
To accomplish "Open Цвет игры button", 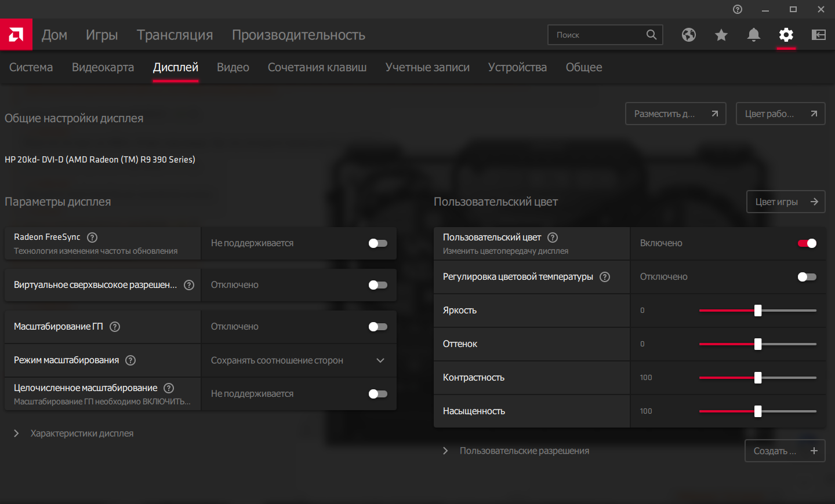I will (x=786, y=202).
